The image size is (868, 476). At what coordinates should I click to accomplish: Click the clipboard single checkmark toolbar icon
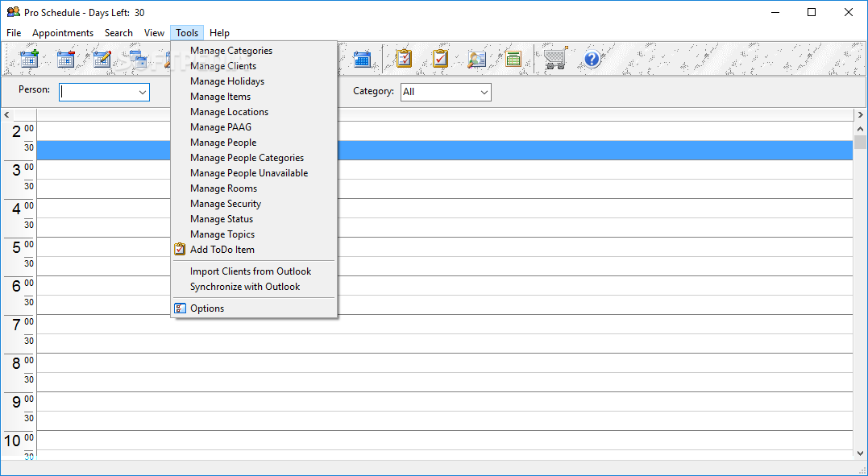[440, 59]
